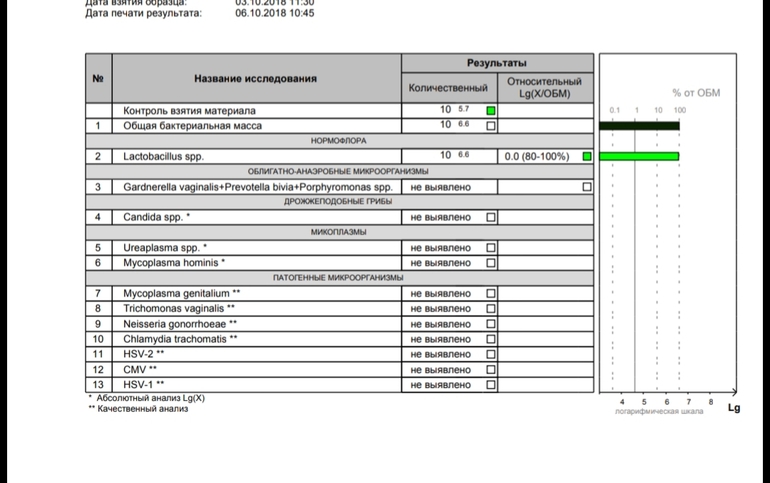
Task: Click the green indicator square in the Lactobacillus spp. row
Action: [587, 157]
